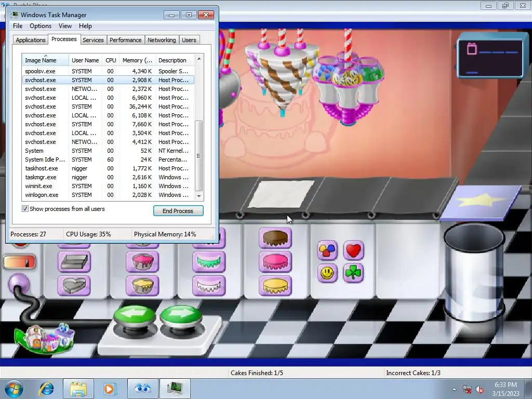
Task: Switch to the Services tab
Action: tap(93, 40)
